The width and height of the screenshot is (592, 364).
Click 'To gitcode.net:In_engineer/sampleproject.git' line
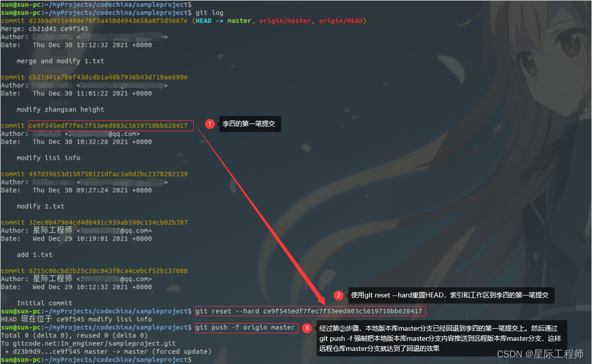click(88, 343)
